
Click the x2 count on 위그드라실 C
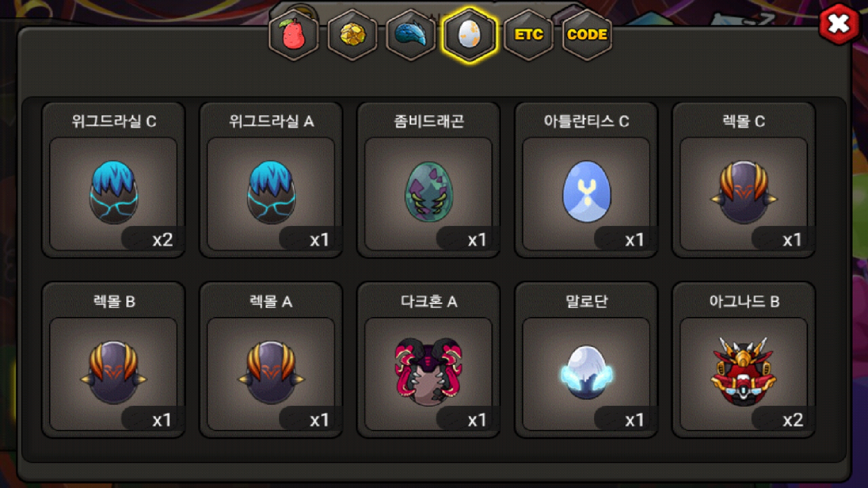coord(162,239)
